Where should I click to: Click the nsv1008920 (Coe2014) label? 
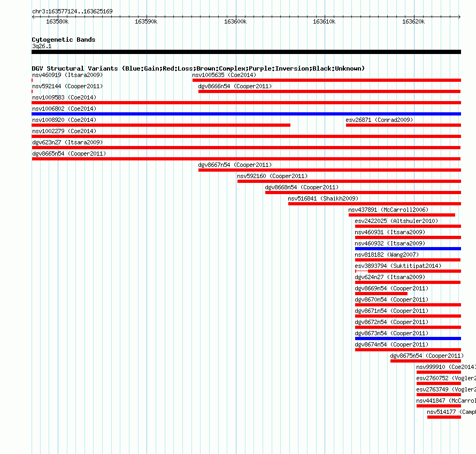coord(64,120)
